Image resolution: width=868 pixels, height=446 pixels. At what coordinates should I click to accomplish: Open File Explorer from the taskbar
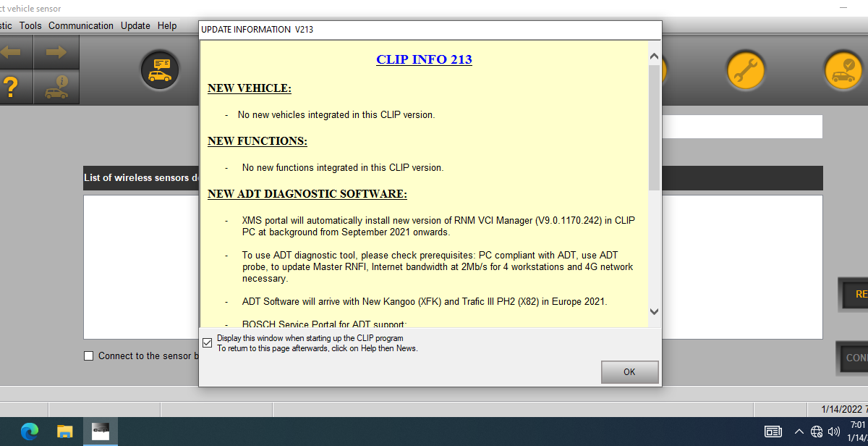[64, 432]
